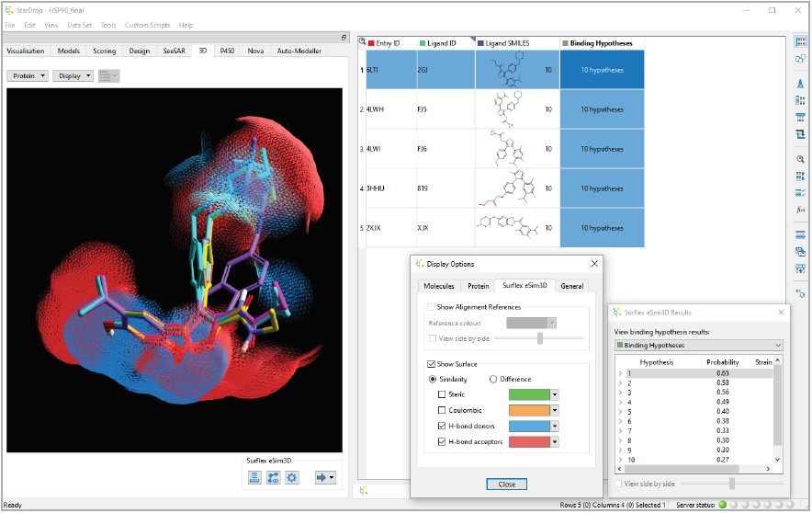Image resolution: width=812 pixels, height=513 pixels.
Task: Click the magnifier icon in right sidebar
Action: point(801,159)
